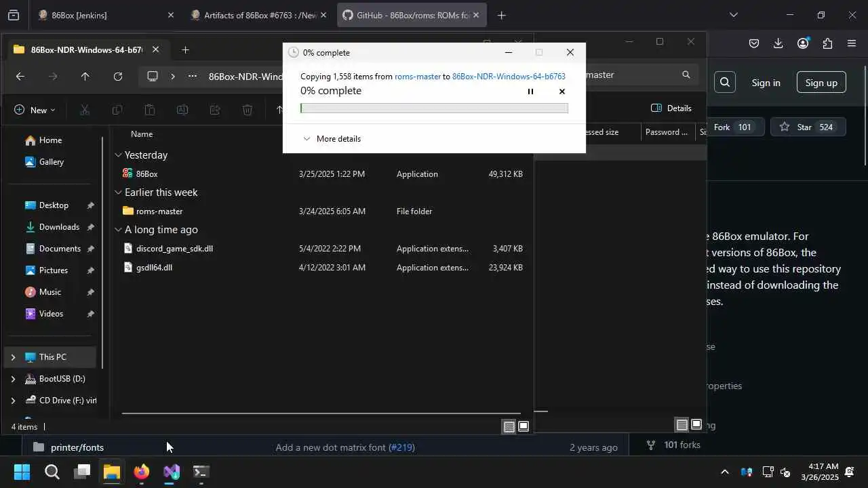
Task: Open a new File Explorer tab
Action: pyautogui.click(x=185, y=49)
